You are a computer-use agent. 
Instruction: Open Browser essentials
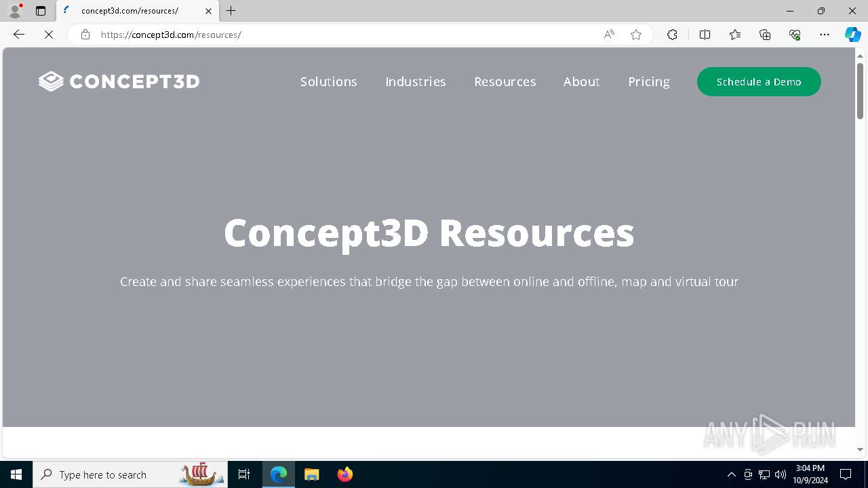coord(795,35)
